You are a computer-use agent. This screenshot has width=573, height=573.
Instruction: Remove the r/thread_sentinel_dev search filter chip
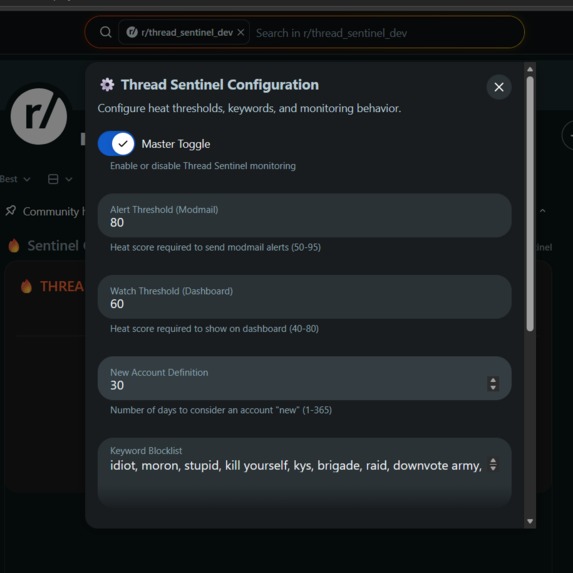pos(241,33)
